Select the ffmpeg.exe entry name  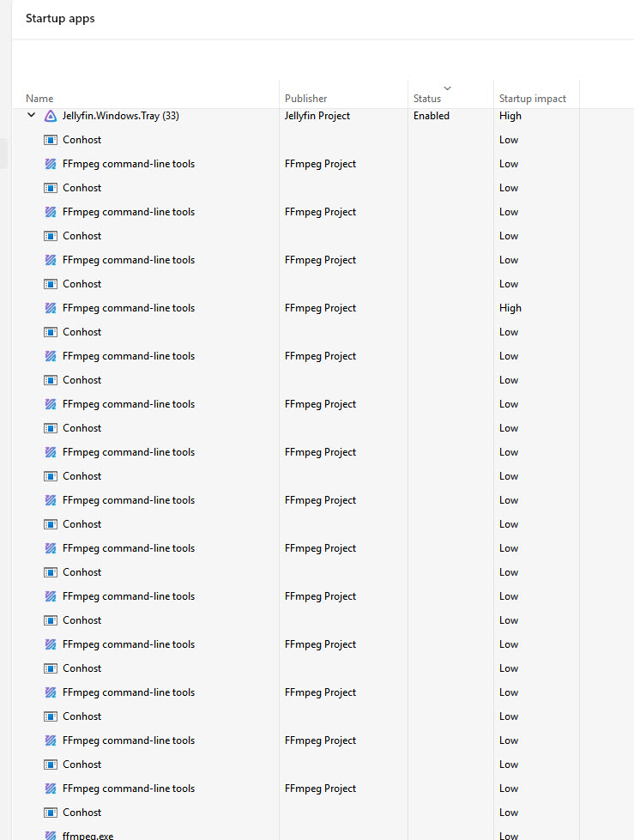88,836
